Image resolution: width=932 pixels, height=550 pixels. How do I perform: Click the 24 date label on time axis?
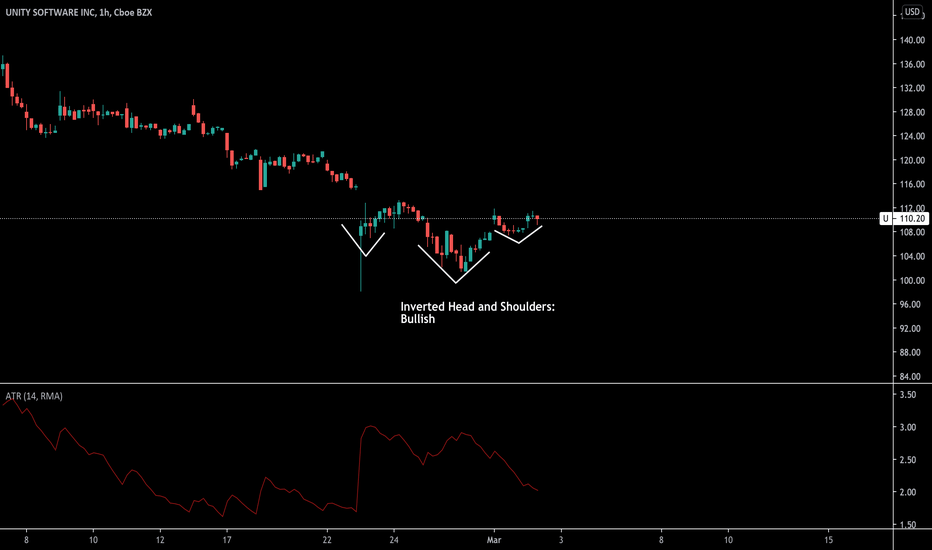click(x=394, y=540)
